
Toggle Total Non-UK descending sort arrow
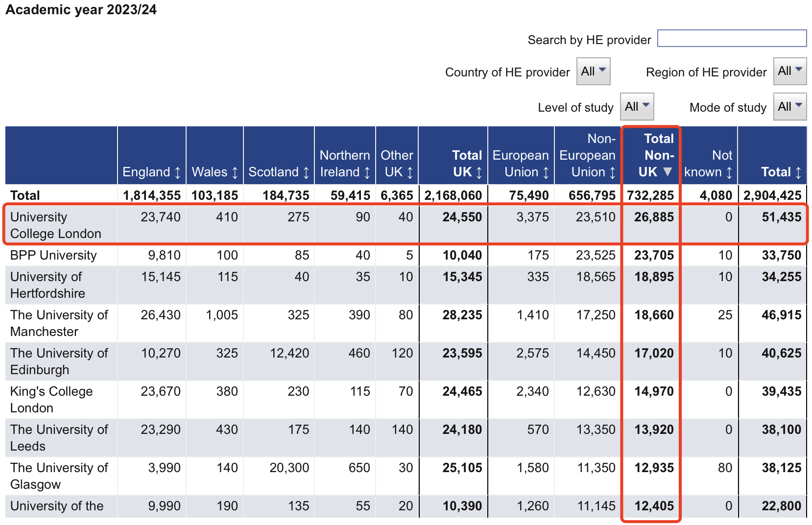pos(668,172)
